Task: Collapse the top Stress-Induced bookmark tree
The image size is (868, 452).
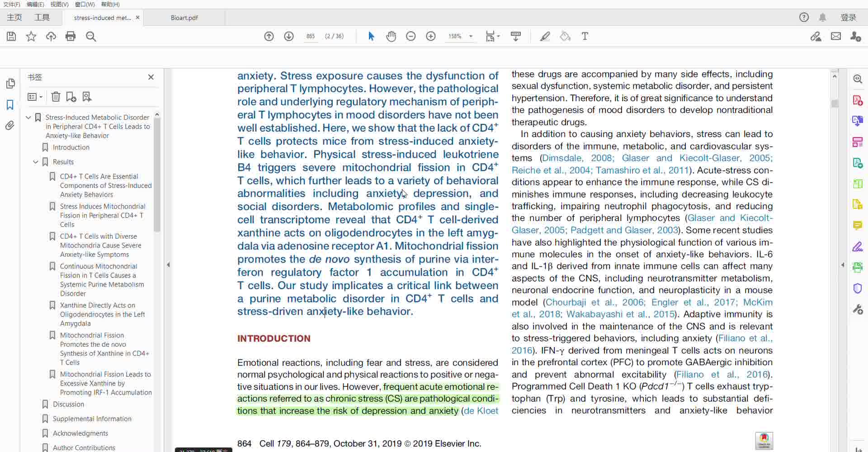Action: [x=28, y=118]
